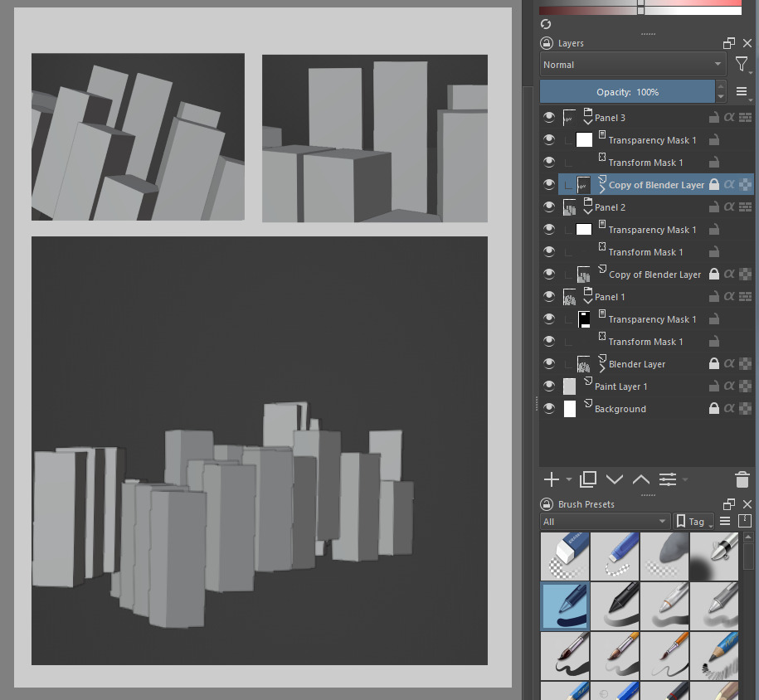The width and height of the screenshot is (759, 700).
Task: Click the Tag button in Brush Presets
Action: pyautogui.click(x=693, y=522)
